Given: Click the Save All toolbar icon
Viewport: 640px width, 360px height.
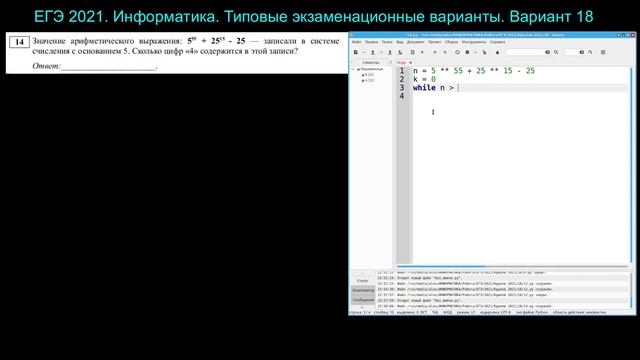Looking at the screenshot, I should [400, 52].
